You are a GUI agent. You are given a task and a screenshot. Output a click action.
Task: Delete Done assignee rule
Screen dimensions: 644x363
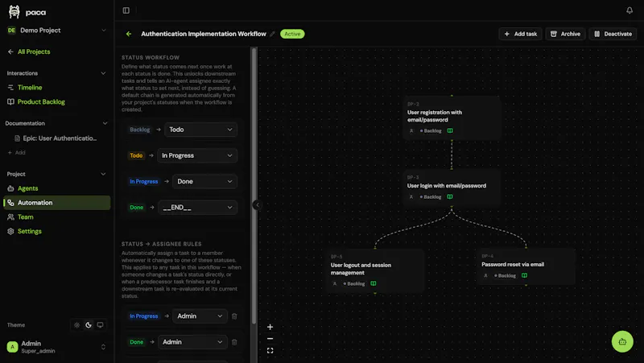[x=234, y=342]
